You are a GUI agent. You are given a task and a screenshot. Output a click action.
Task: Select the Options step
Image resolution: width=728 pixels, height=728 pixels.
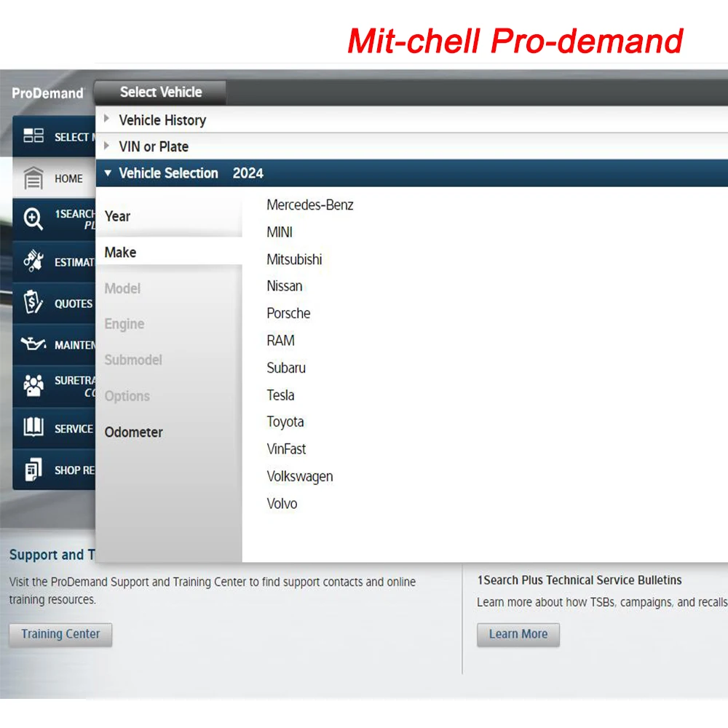pyautogui.click(x=127, y=396)
